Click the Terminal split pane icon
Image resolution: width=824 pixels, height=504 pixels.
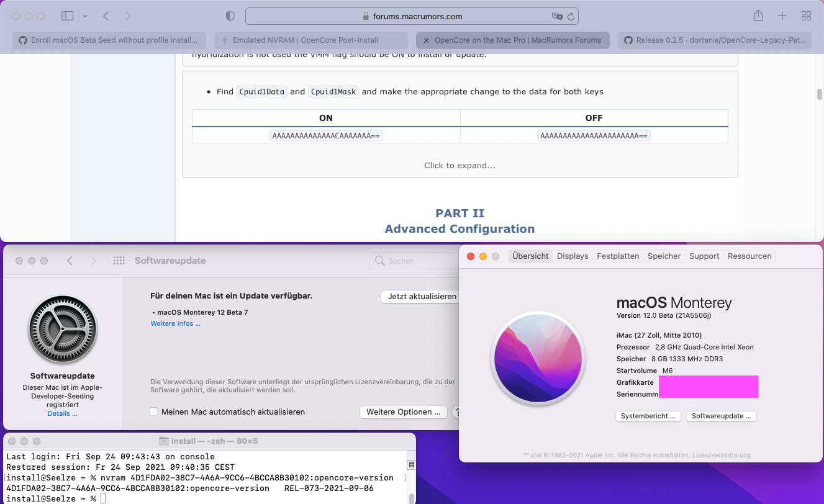[411, 465]
